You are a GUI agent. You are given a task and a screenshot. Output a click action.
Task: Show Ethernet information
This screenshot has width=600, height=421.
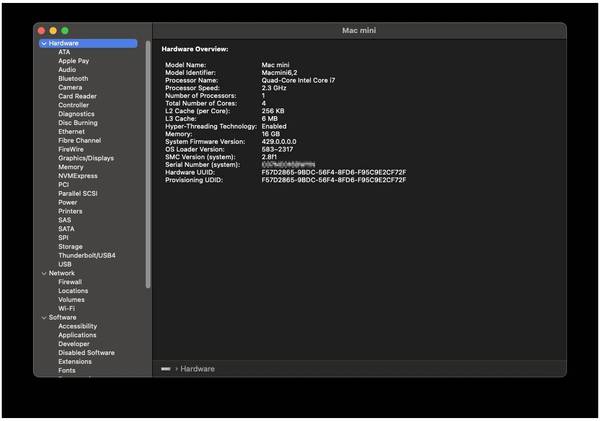click(72, 132)
